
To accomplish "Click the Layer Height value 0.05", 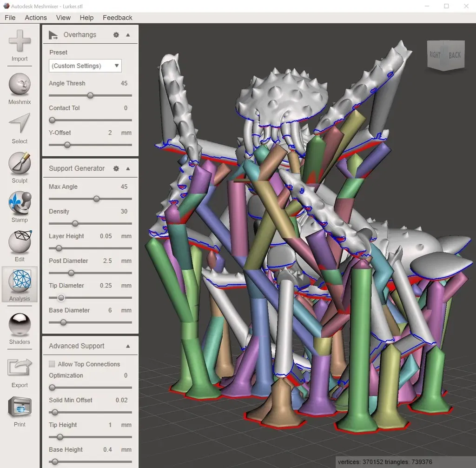I will point(106,236).
